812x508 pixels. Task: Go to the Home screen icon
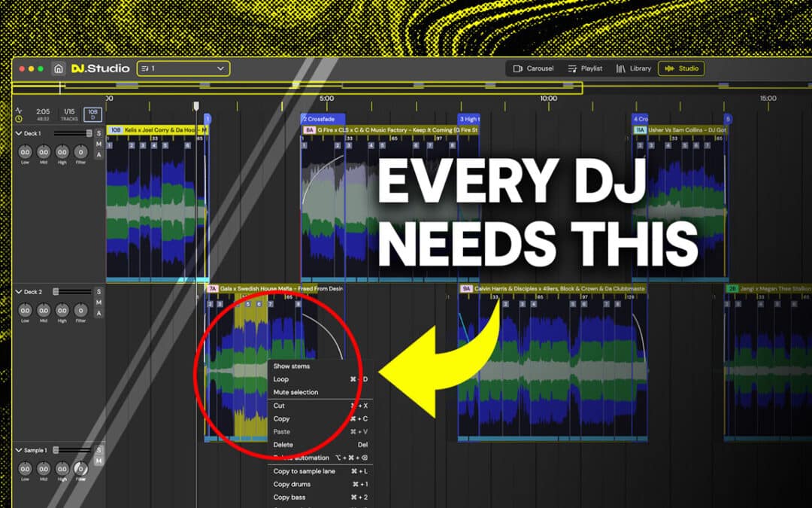[59, 68]
